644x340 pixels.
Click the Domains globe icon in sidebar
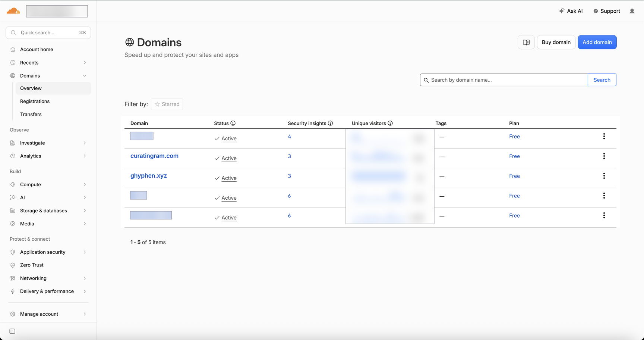click(x=13, y=76)
